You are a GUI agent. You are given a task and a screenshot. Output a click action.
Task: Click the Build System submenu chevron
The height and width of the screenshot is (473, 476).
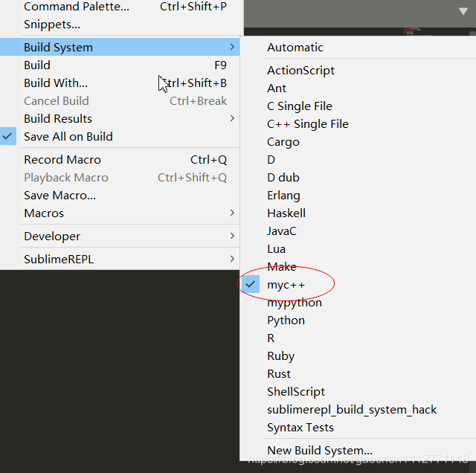[232, 47]
